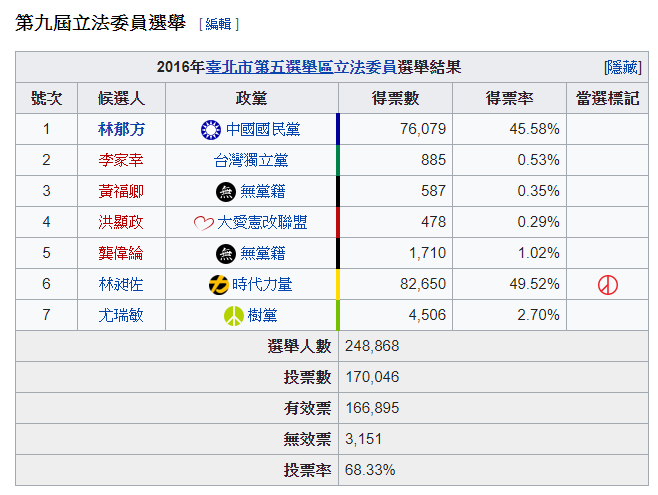Open the 編輯 section edit link
The image size is (658, 495).
218,24
